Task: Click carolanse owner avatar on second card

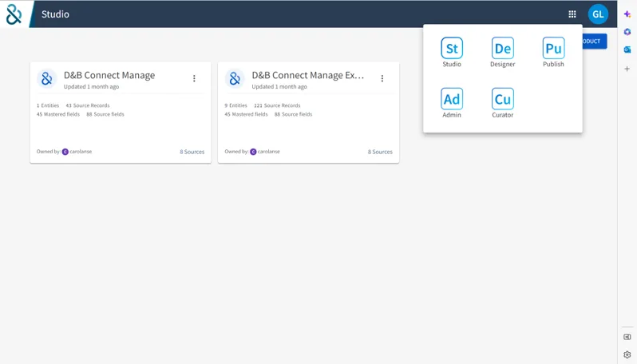Action: (253, 152)
